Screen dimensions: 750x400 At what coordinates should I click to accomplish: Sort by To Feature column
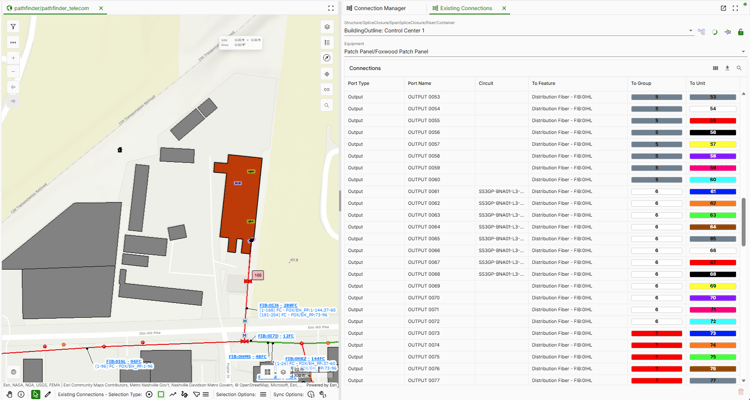(543, 83)
